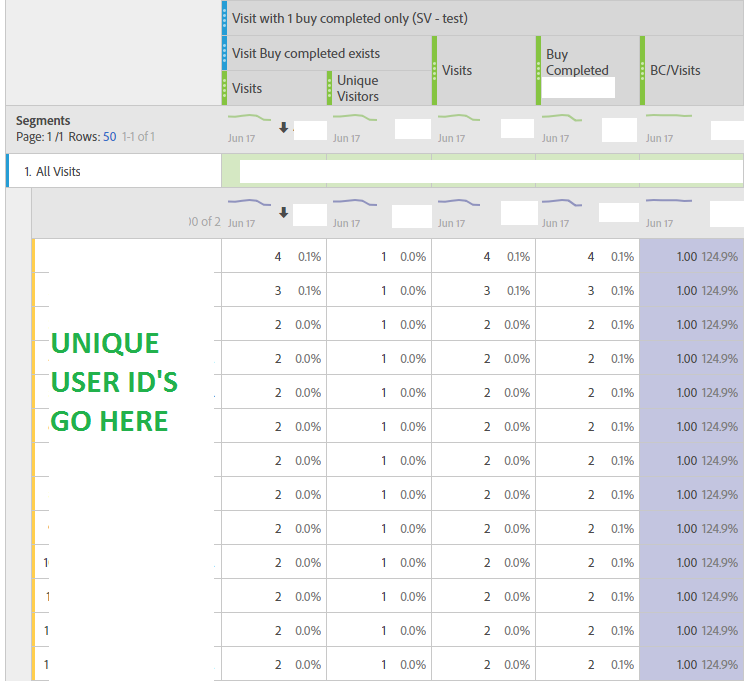Click the sort arrow in the breakdown row

(284, 212)
